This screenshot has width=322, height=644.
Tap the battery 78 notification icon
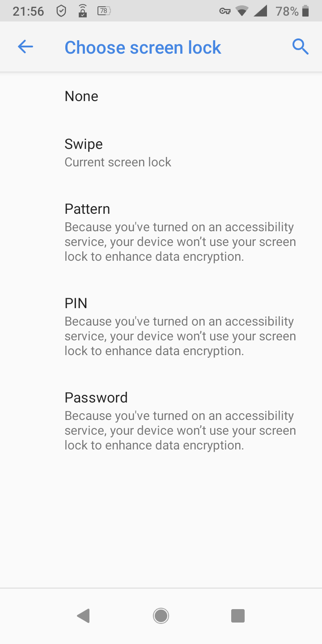click(x=104, y=11)
